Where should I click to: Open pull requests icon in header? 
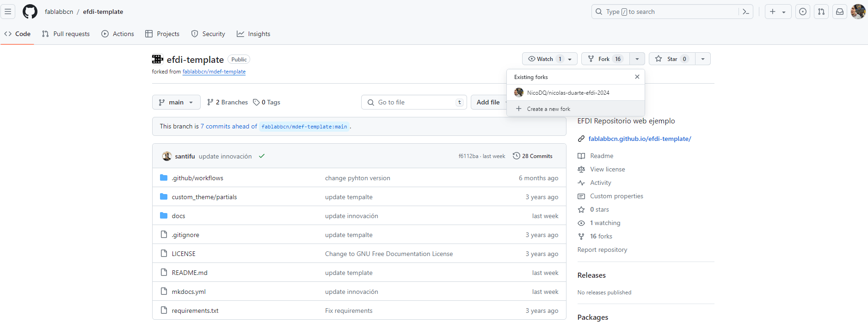point(821,12)
